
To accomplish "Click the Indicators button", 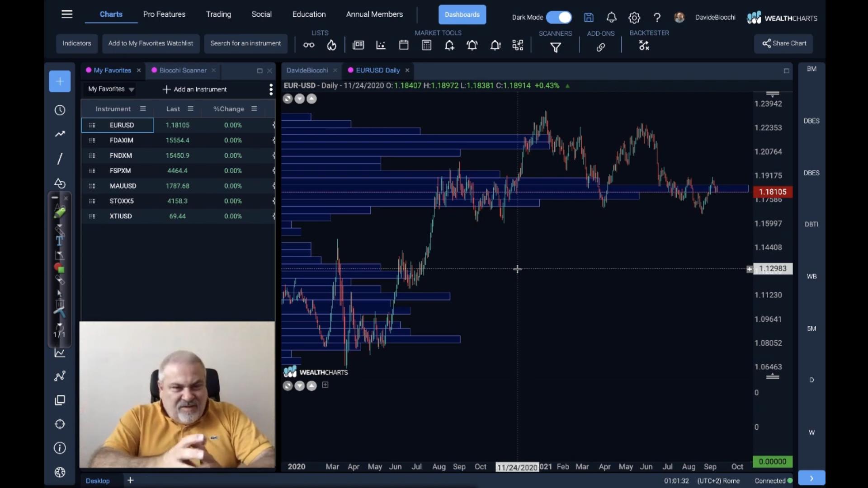I will coord(76,43).
